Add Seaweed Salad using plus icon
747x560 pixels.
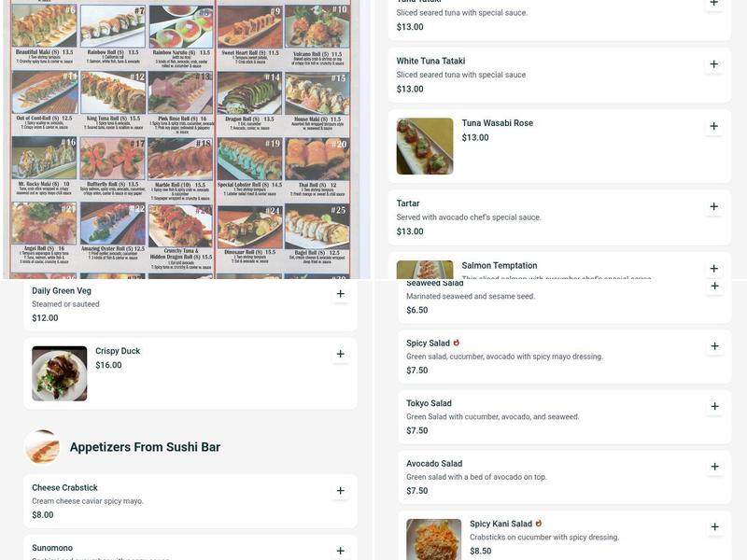click(714, 287)
